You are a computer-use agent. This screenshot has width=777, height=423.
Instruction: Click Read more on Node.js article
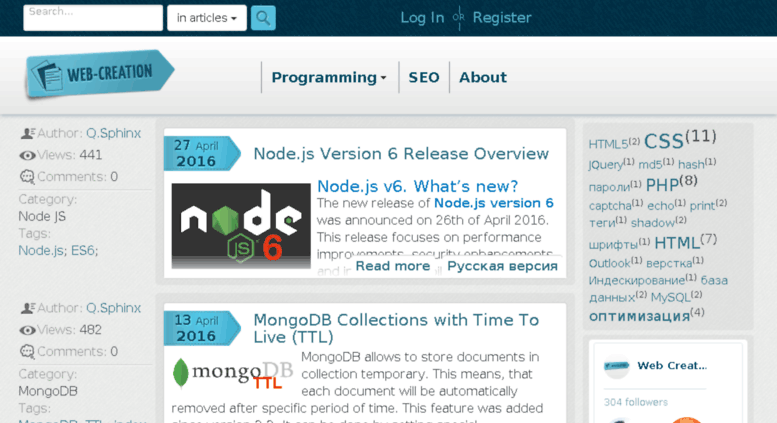pos(393,266)
